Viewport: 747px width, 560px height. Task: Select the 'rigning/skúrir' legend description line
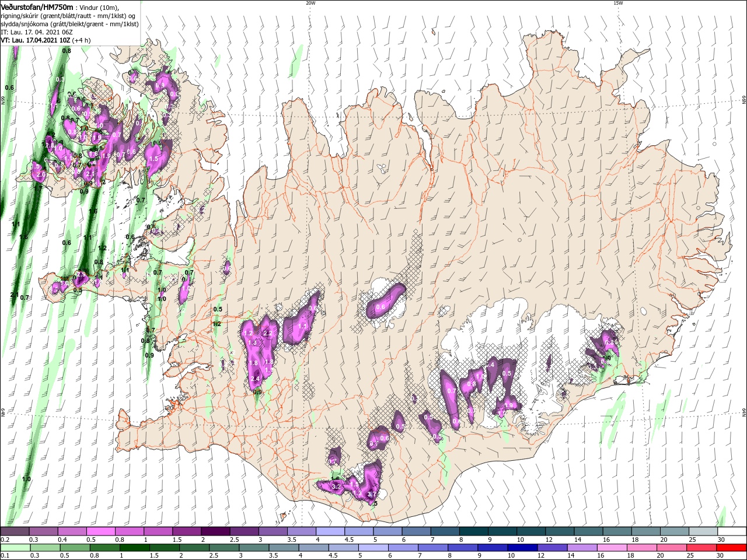(67, 16)
